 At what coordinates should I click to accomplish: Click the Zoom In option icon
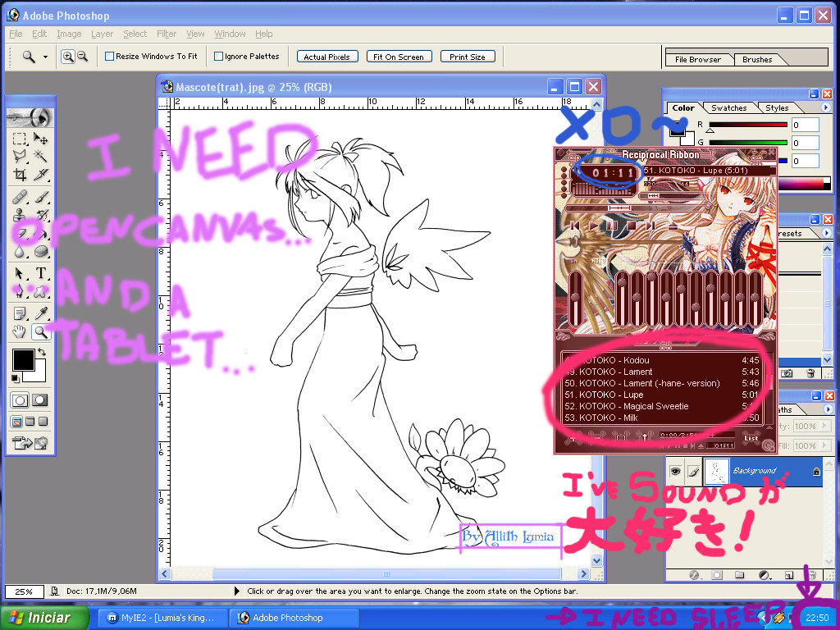(x=67, y=57)
